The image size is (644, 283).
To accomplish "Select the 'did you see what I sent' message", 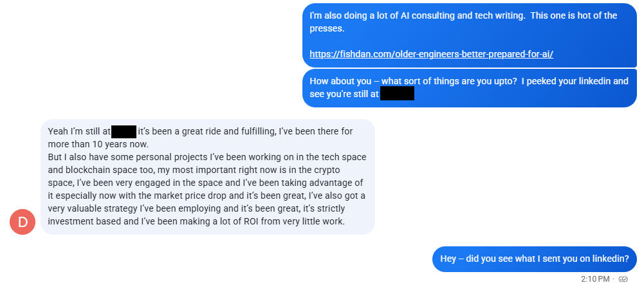I will pyautogui.click(x=534, y=259).
